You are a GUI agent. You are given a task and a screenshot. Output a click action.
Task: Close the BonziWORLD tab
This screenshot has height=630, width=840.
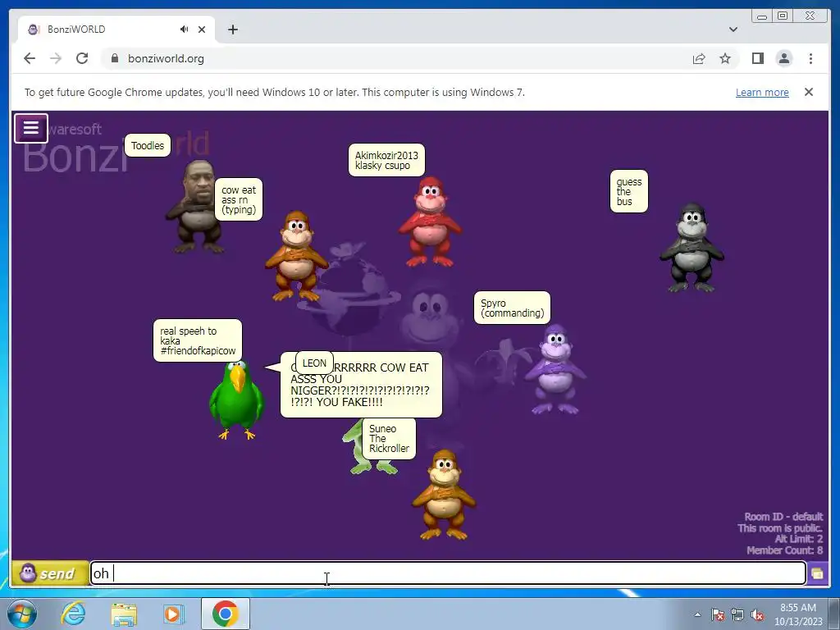click(x=202, y=30)
